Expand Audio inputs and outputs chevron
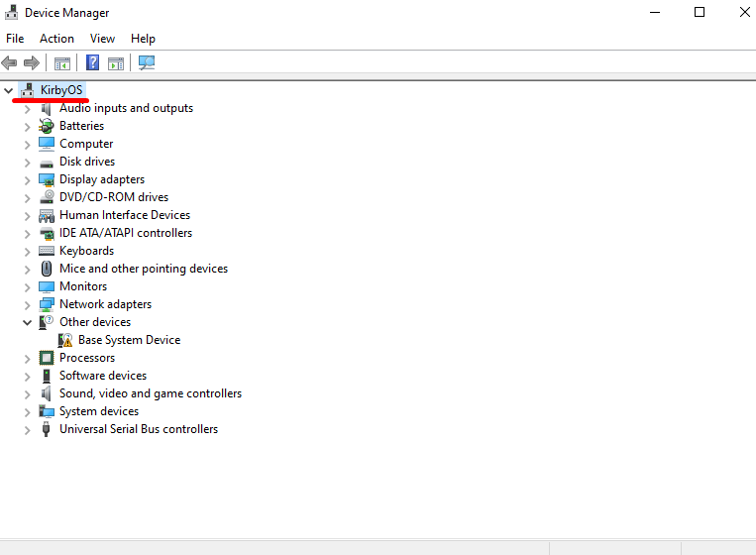Image resolution: width=756 pixels, height=555 pixels. pyautogui.click(x=28, y=109)
